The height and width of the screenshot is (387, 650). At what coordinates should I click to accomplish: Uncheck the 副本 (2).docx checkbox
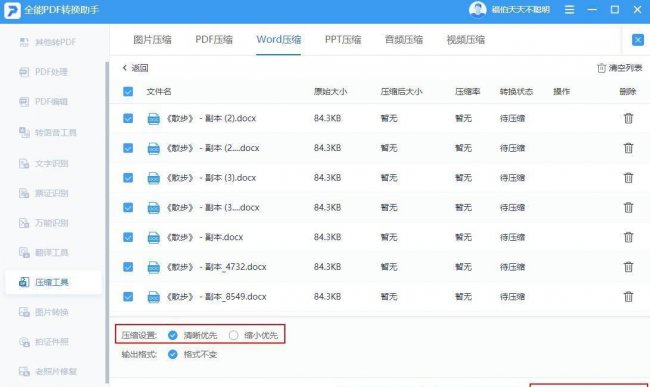(x=128, y=118)
